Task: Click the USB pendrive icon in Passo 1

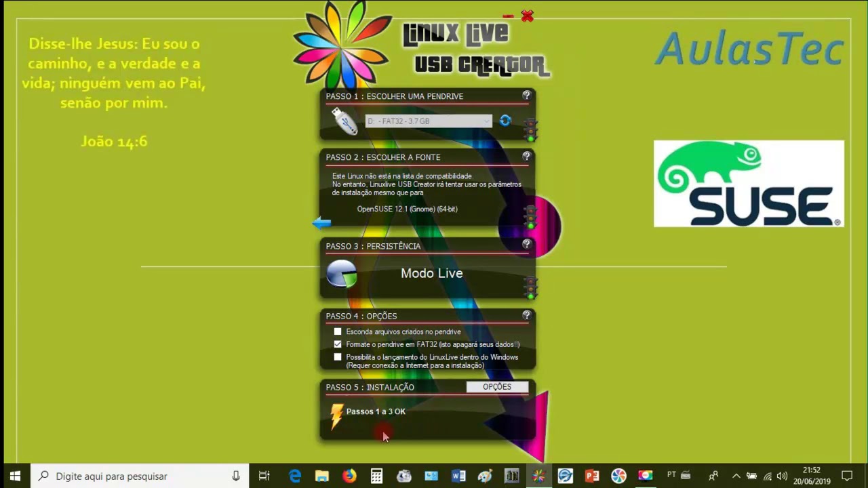Action: pyautogui.click(x=344, y=121)
